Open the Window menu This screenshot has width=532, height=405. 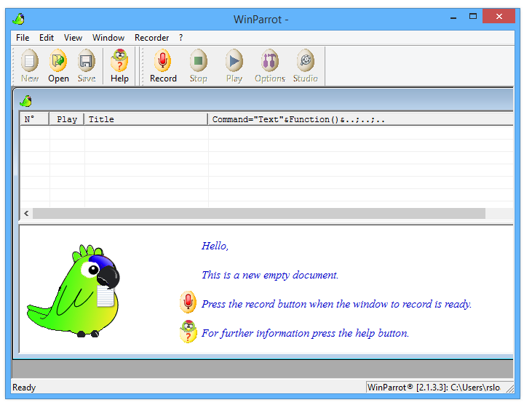108,38
